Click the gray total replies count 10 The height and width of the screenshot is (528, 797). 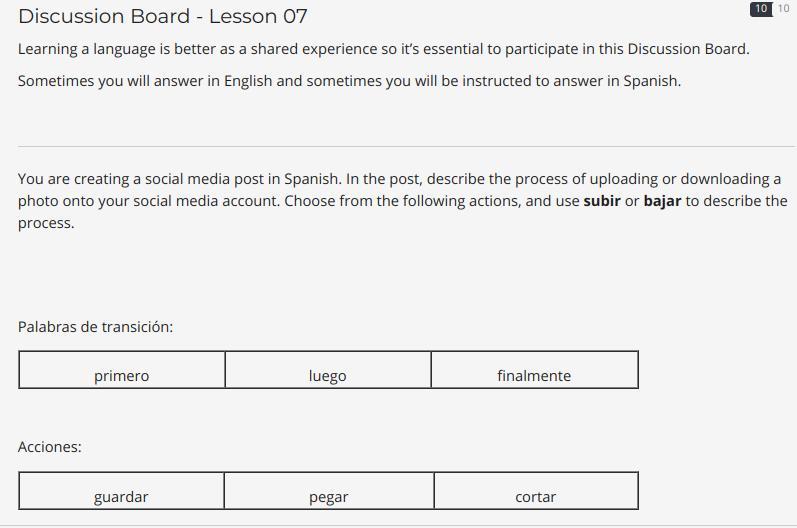point(783,9)
